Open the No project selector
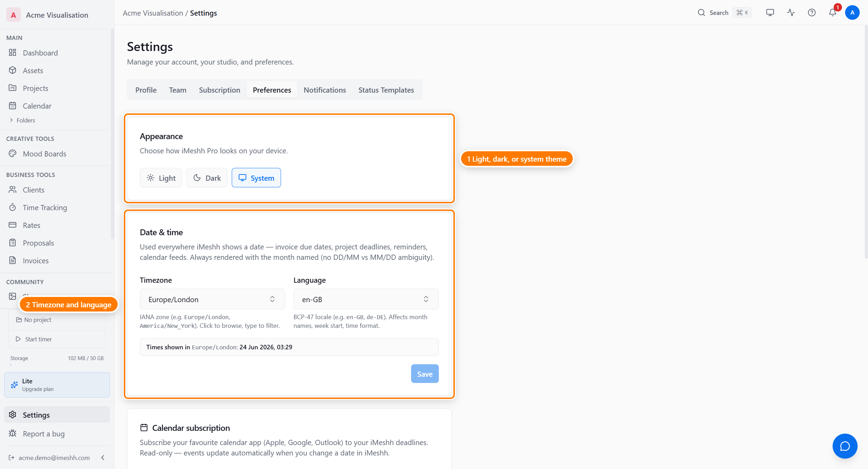 [57, 319]
